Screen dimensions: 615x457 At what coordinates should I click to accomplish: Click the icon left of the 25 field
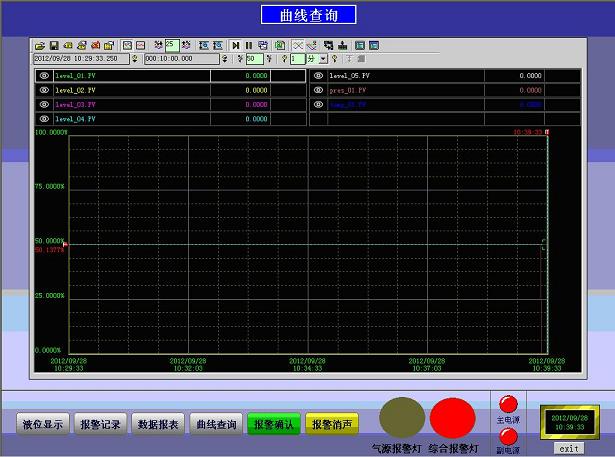158,46
